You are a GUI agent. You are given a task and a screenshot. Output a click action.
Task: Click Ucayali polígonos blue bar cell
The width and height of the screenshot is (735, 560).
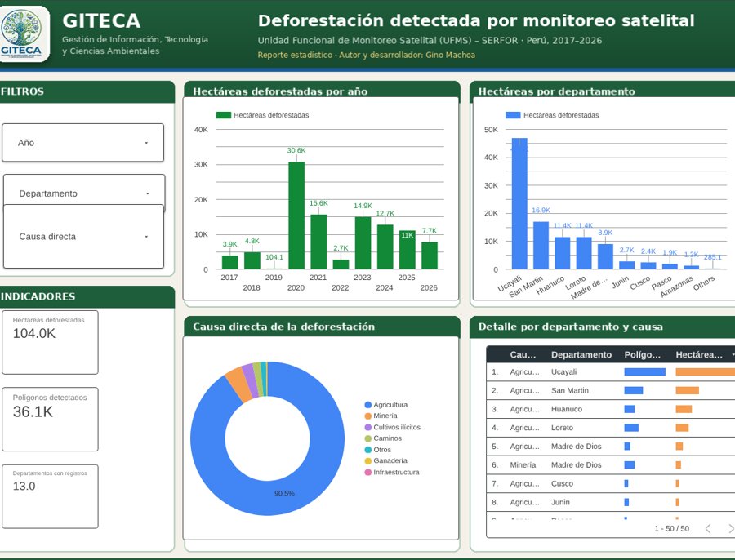[644, 371]
